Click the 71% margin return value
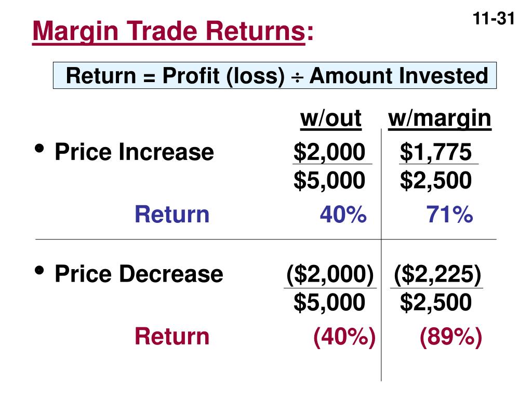Screen dimensions: 532x399 pyautogui.click(x=449, y=215)
